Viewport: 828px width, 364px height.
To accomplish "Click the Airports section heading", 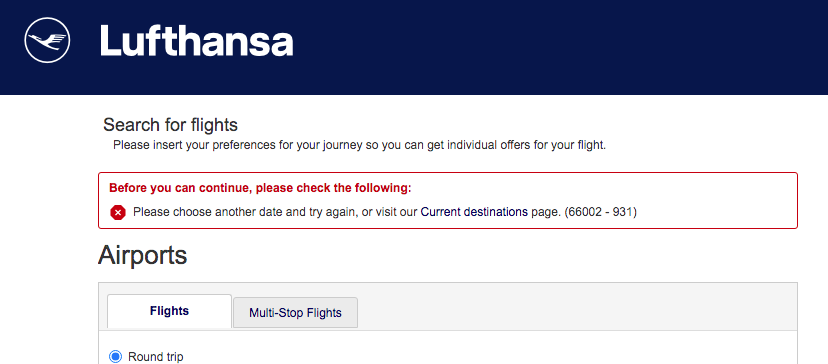I will (x=143, y=255).
